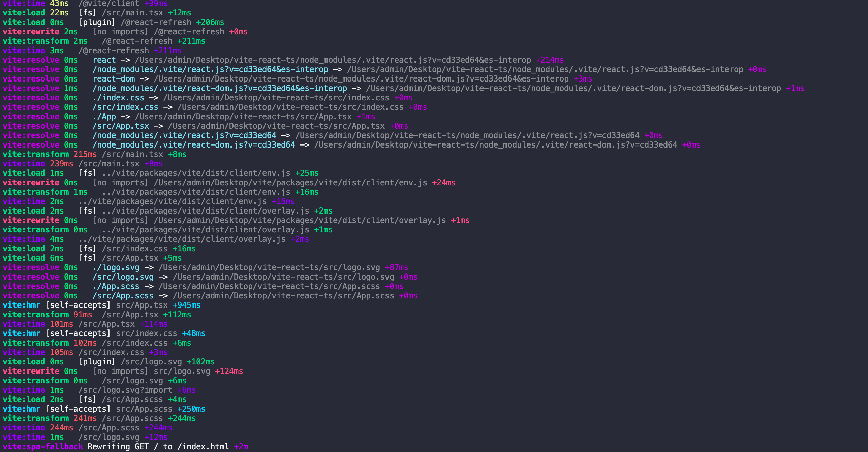
Task: Click '[fs] /src/index.css +16ms' load line
Action: (x=137, y=249)
